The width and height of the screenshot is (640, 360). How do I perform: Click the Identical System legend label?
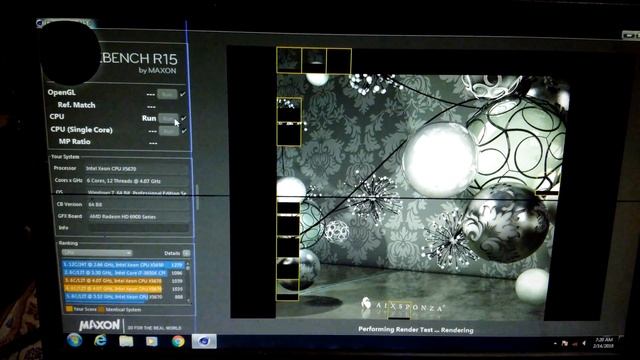(123, 310)
